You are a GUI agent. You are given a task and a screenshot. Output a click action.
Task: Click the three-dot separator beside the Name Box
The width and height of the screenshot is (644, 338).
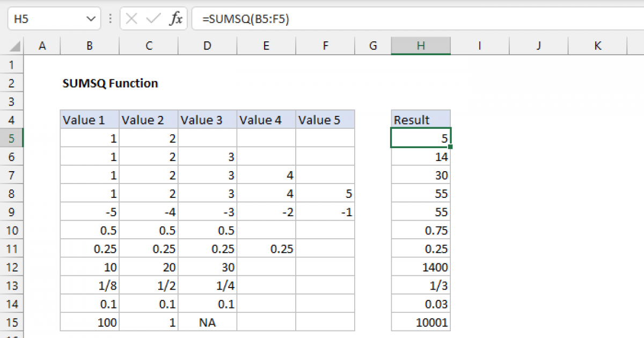pyautogui.click(x=110, y=18)
